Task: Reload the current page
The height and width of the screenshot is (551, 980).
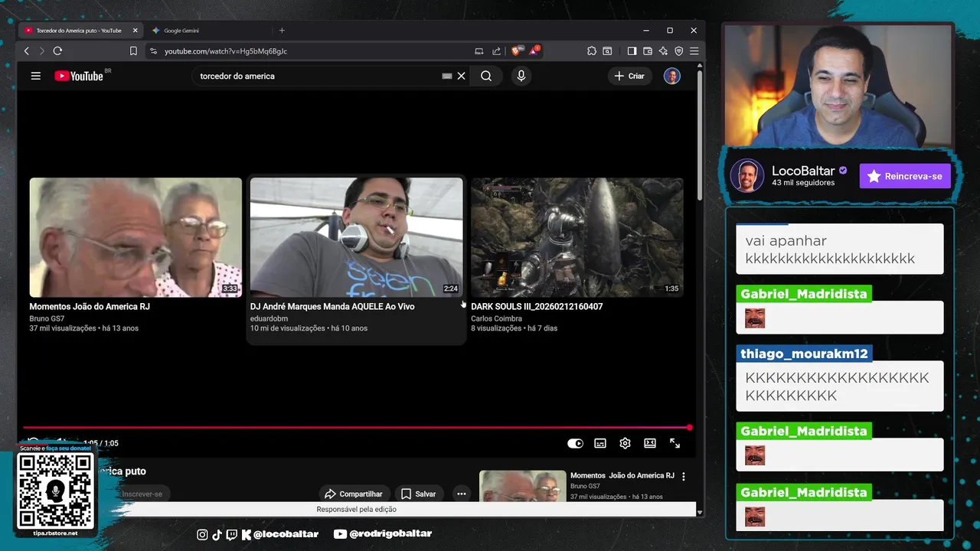Action: coord(57,51)
